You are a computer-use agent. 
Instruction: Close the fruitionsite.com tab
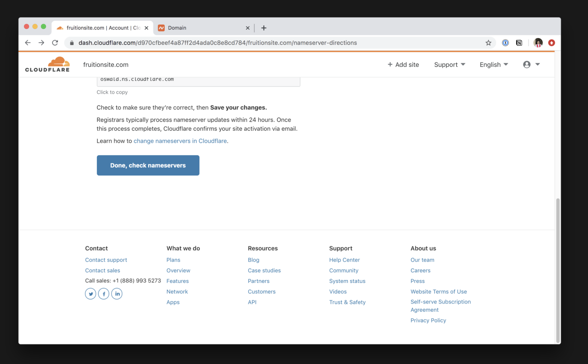(147, 28)
